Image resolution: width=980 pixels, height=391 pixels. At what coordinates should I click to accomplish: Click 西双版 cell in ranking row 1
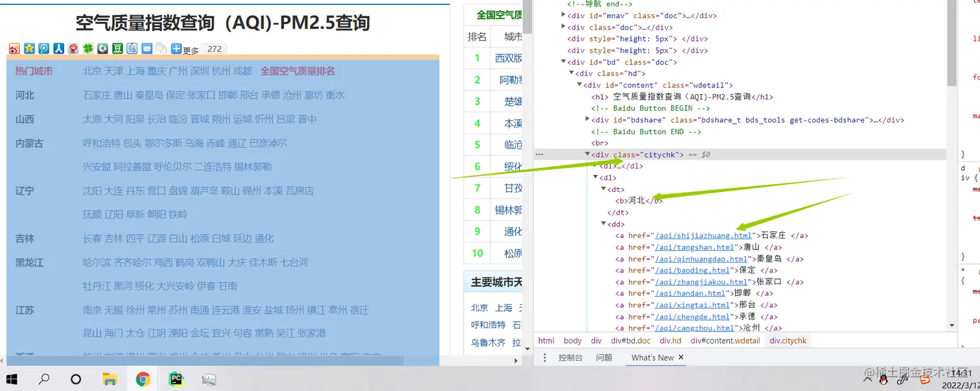(x=508, y=58)
